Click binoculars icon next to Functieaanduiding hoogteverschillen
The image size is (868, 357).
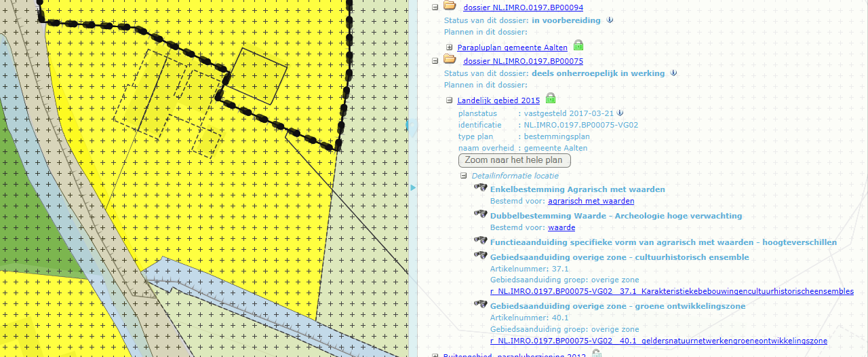coord(481,242)
